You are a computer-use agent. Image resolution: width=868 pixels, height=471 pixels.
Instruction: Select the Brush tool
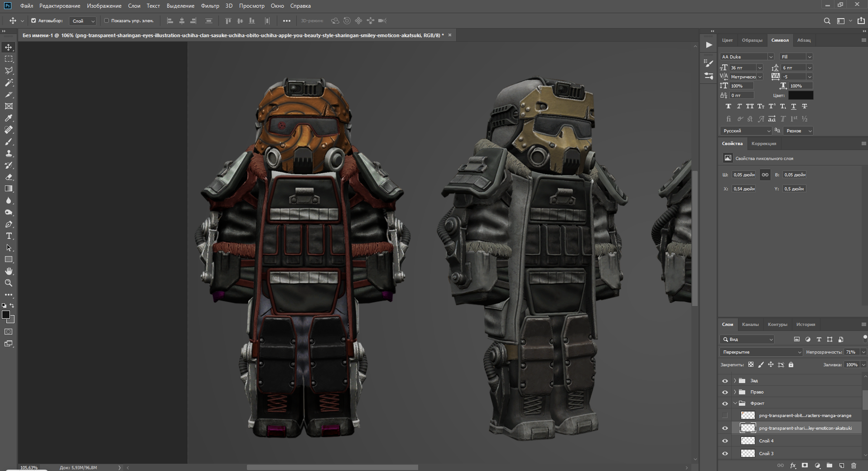click(x=9, y=141)
